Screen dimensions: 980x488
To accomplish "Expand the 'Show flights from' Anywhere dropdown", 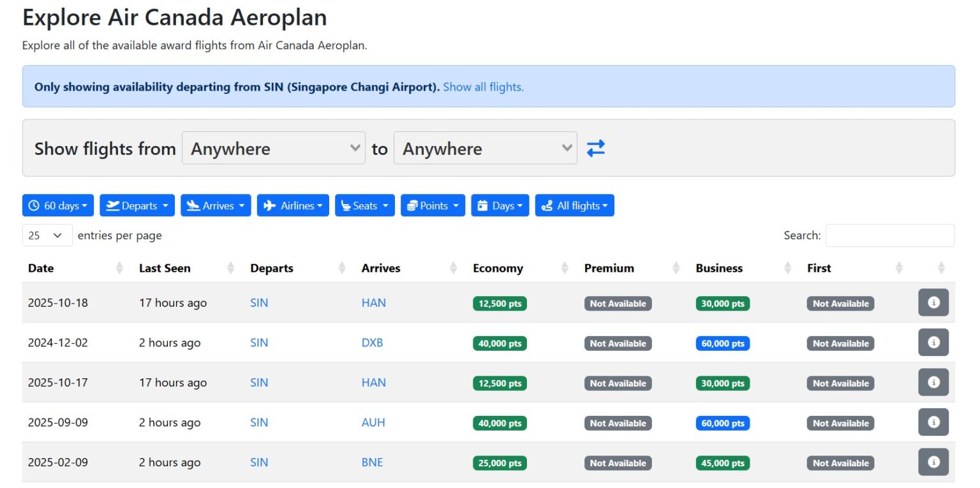I will click(273, 148).
